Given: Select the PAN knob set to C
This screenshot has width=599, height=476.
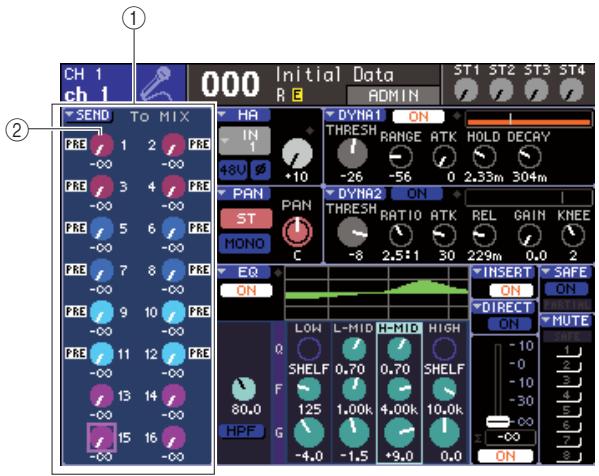Looking at the screenshot, I should click(x=297, y=232).
